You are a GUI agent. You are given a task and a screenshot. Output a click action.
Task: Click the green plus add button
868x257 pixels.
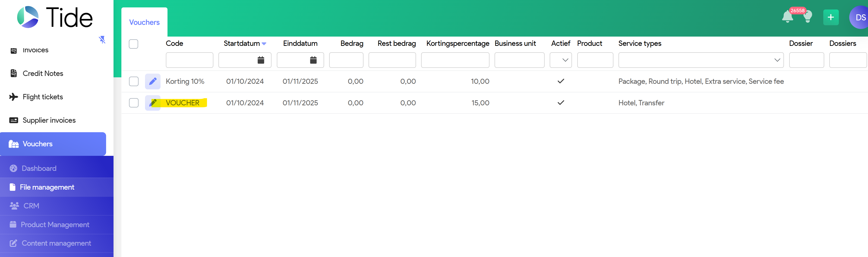pos(831,17)
